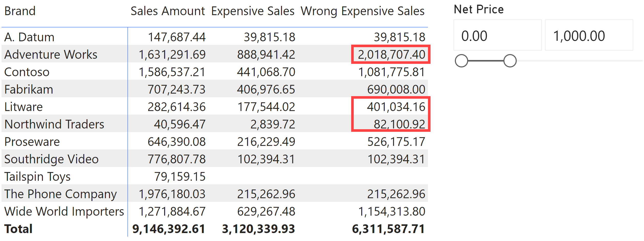Click the total Sales Amount 9,146,392.61

point(169,229)
